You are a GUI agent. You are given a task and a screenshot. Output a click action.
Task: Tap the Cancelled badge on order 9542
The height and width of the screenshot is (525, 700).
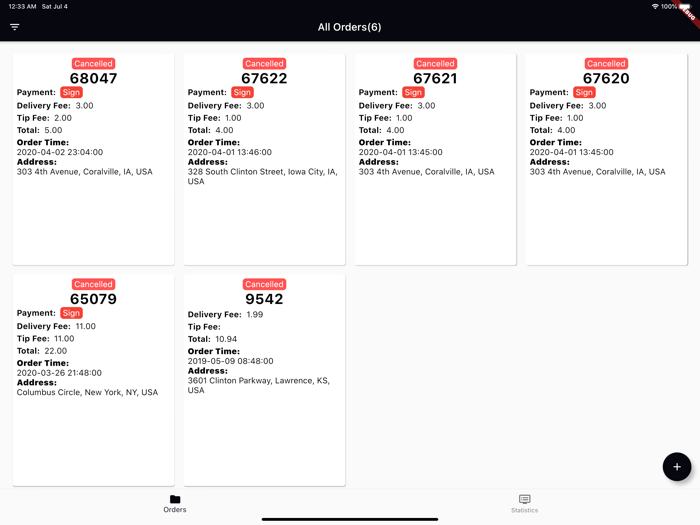point(264,284)
